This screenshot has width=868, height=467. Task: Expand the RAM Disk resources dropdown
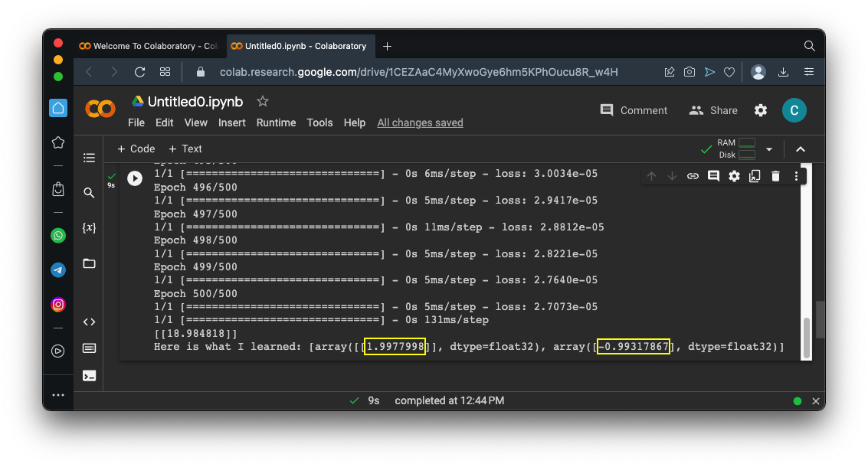(769, 149)
